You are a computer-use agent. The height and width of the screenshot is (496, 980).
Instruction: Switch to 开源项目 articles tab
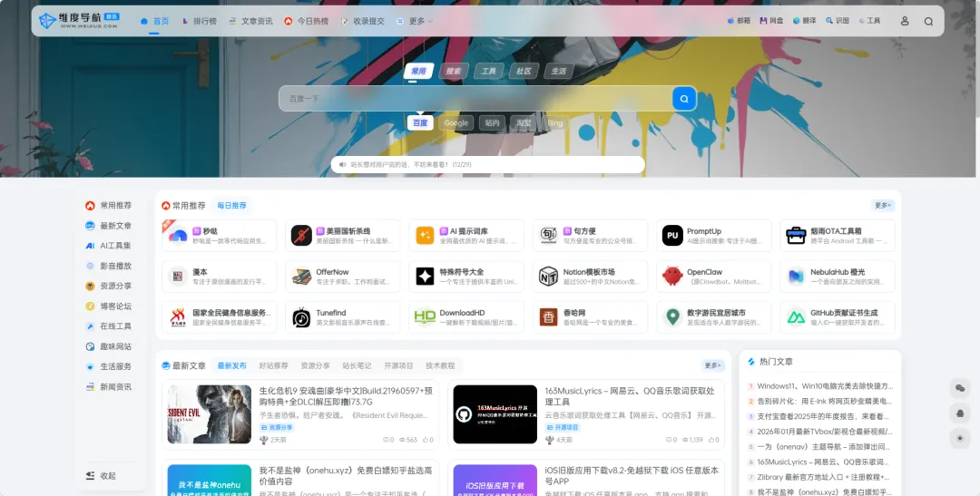tap(398, 365)
